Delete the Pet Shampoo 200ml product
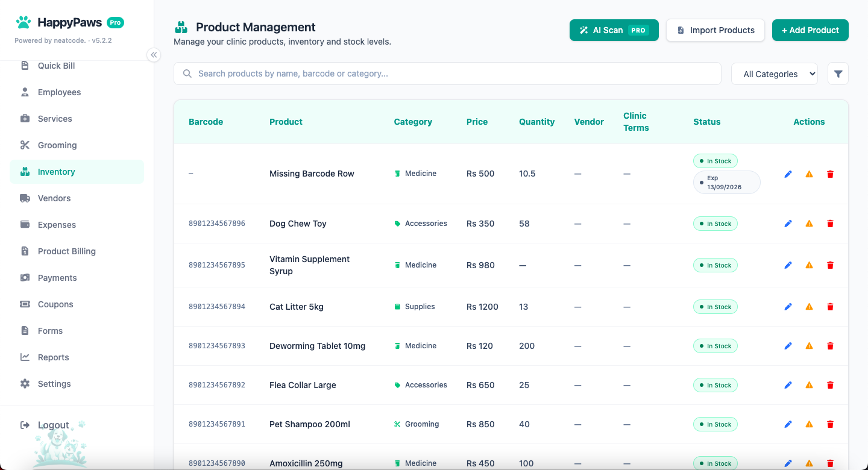Viewport: 868px width, 470px height. 830,424
